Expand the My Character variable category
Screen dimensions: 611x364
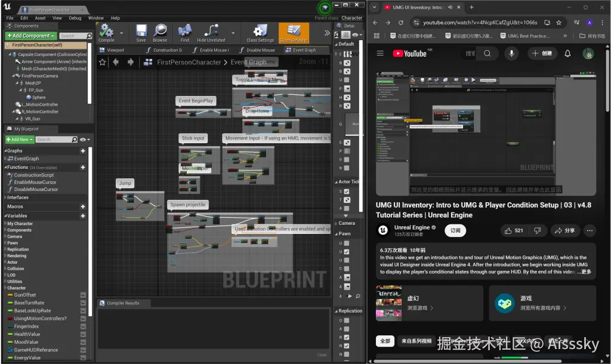point(5,224)
